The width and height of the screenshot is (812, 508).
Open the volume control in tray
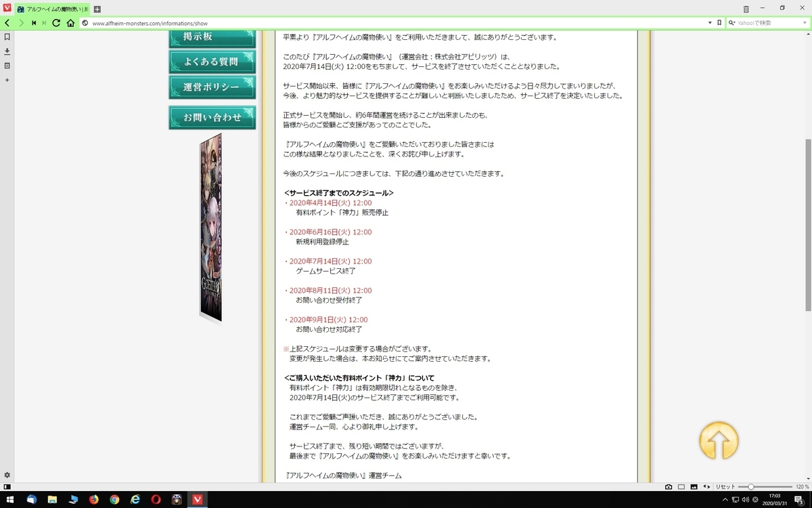[744, 499]
